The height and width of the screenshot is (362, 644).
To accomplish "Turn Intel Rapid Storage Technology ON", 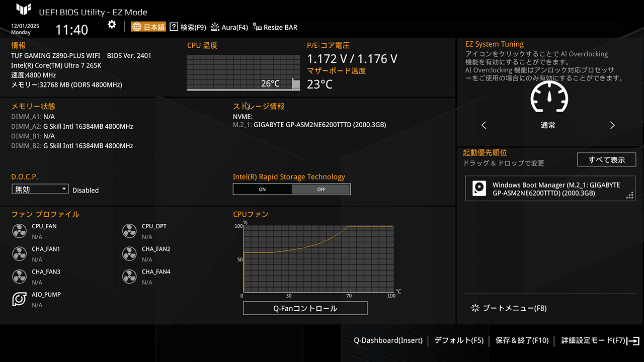I will (262, 190).
